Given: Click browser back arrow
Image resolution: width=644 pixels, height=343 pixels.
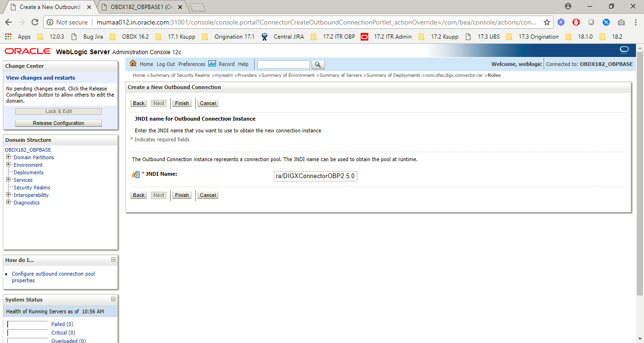Looking at the screenshot, I should [8, 22].
